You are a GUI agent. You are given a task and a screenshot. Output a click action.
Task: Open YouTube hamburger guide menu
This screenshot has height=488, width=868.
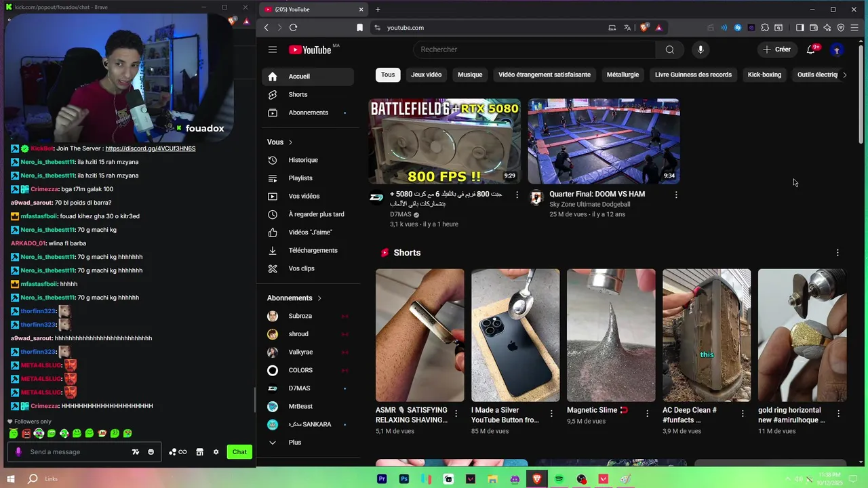[x=273, y=49]
